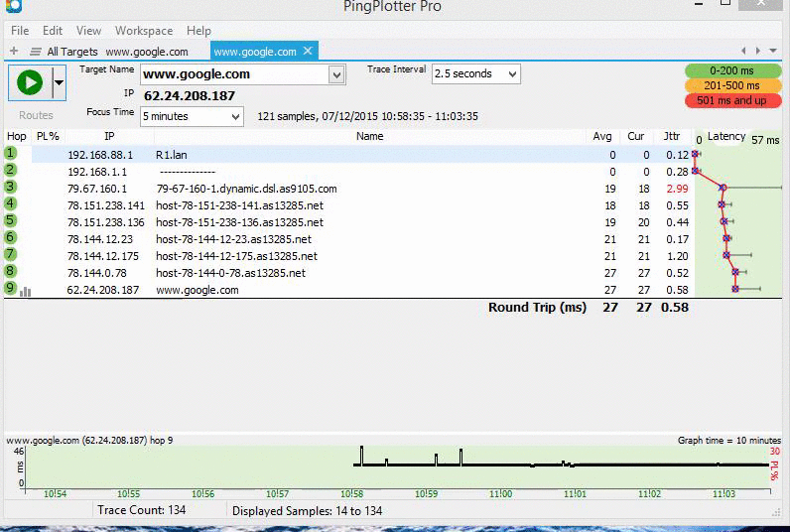
Task: Click the hop 5 green circle icon
Action: tap(11, 220)
